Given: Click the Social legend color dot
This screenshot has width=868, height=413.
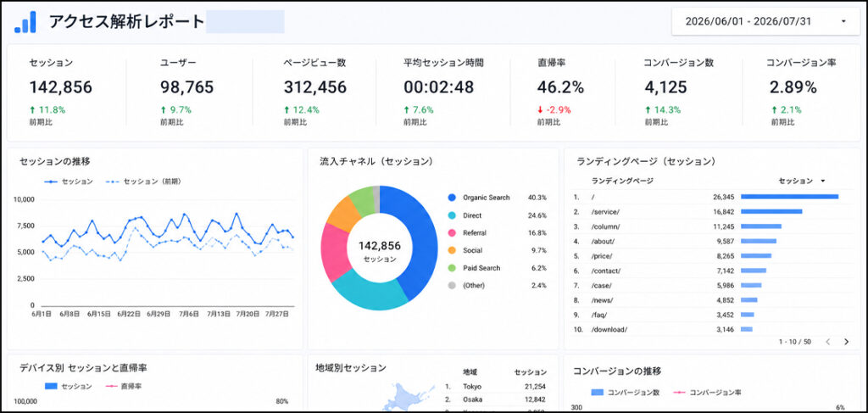Looking at the screenshot, I should click(x=452, y=250).
